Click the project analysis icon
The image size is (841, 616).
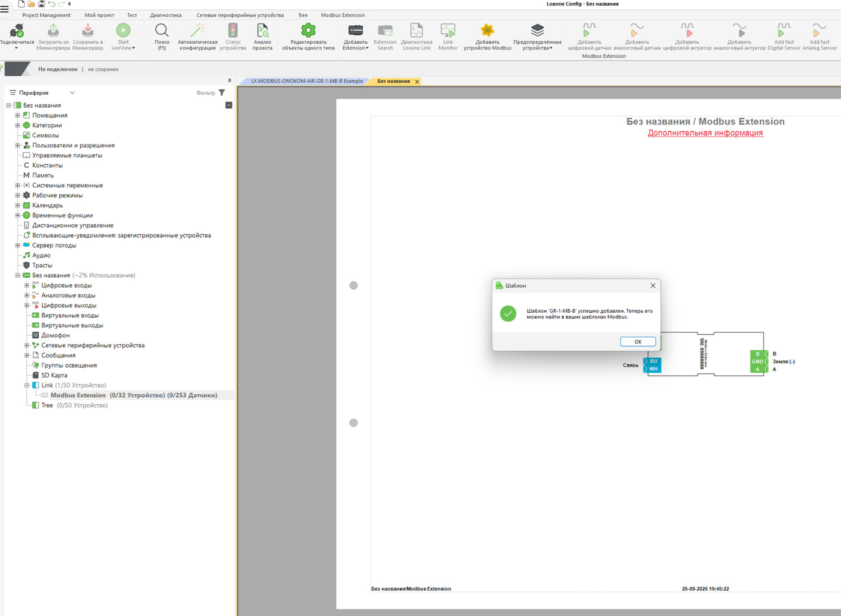[x=262, y=31]
